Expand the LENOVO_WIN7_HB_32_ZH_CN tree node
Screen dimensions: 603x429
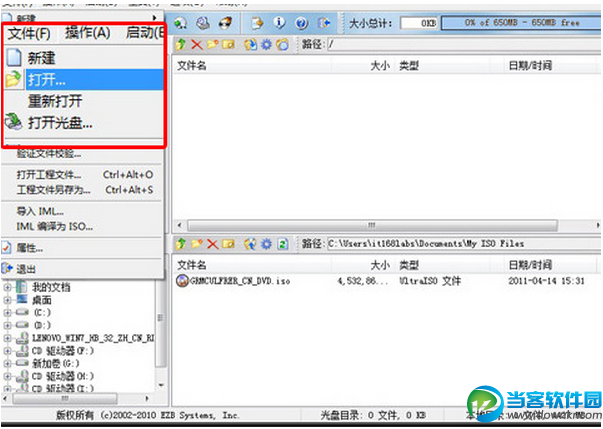pyautogui.click(x=7, y=338)
